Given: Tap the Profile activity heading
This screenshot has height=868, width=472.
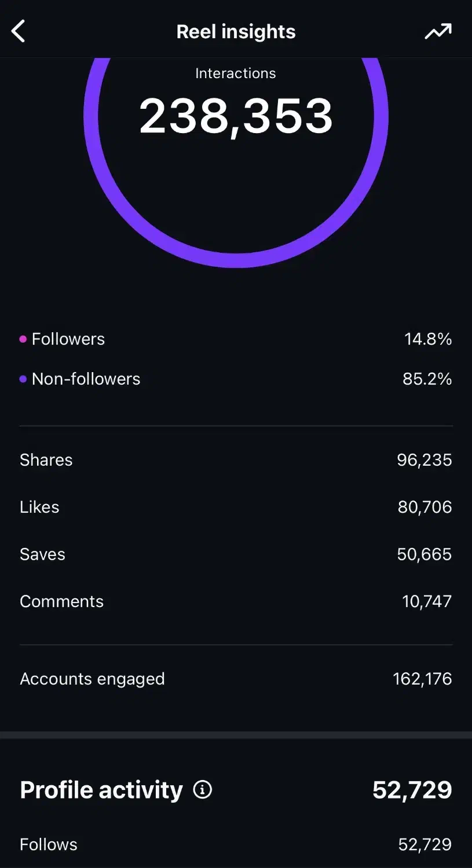Looking at the screenshot, I should point(101,790).
